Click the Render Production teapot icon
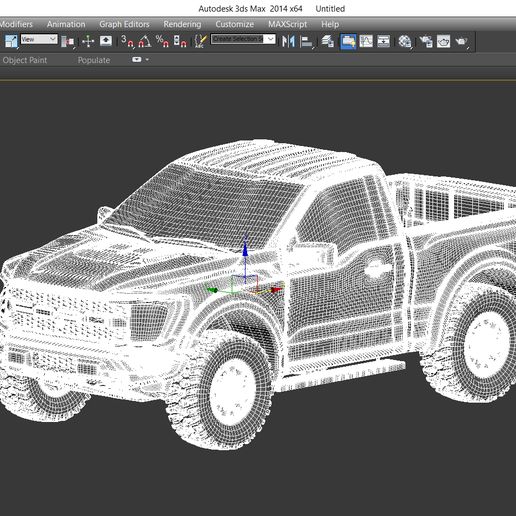Viewport: 516px width, 516px height. [x=462, y=42]
